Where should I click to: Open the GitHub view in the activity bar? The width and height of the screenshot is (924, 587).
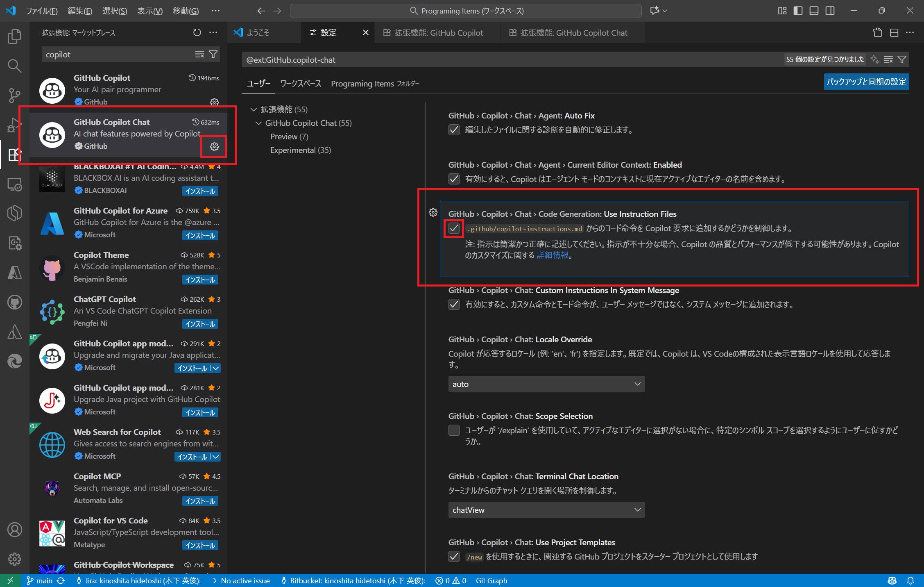[15, 302]
